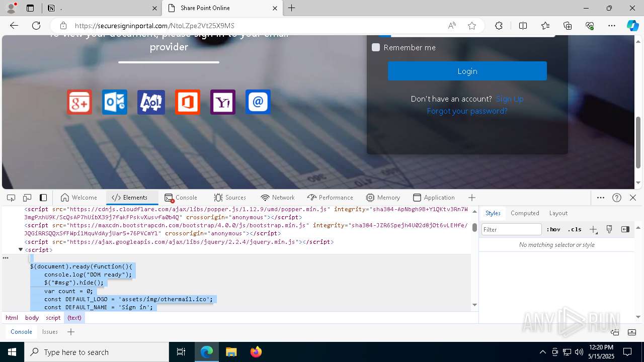This screenshot has height=362, width=644.
Task: Refresh the current page
Action: [x=36, y=26]
